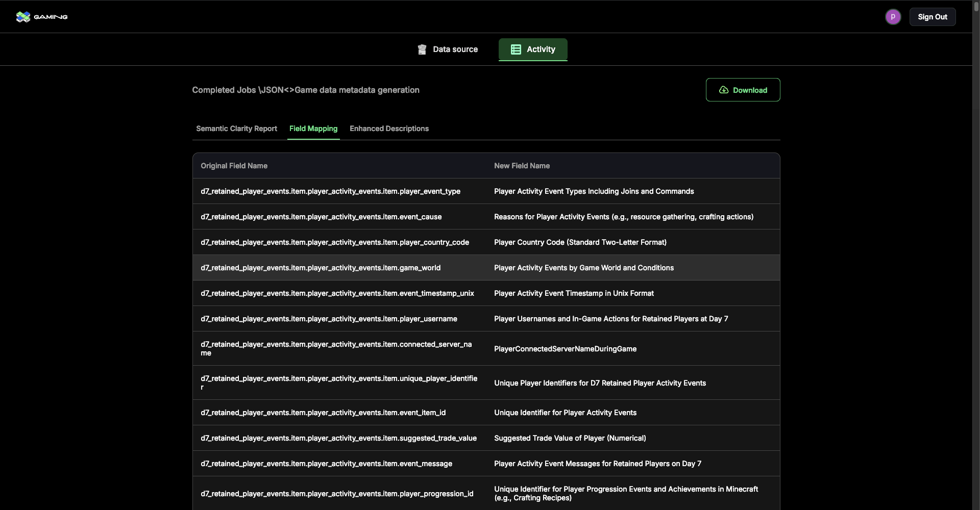Image resolution: width=980 pixels, height=510 pixels.
Task: Select the game_world original field cell
Action: click(x=339, y=268)
